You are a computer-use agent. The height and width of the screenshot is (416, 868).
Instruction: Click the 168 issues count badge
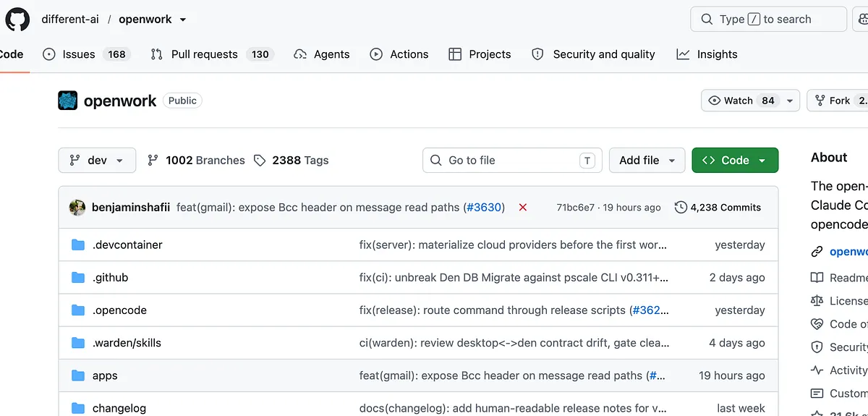116,54
